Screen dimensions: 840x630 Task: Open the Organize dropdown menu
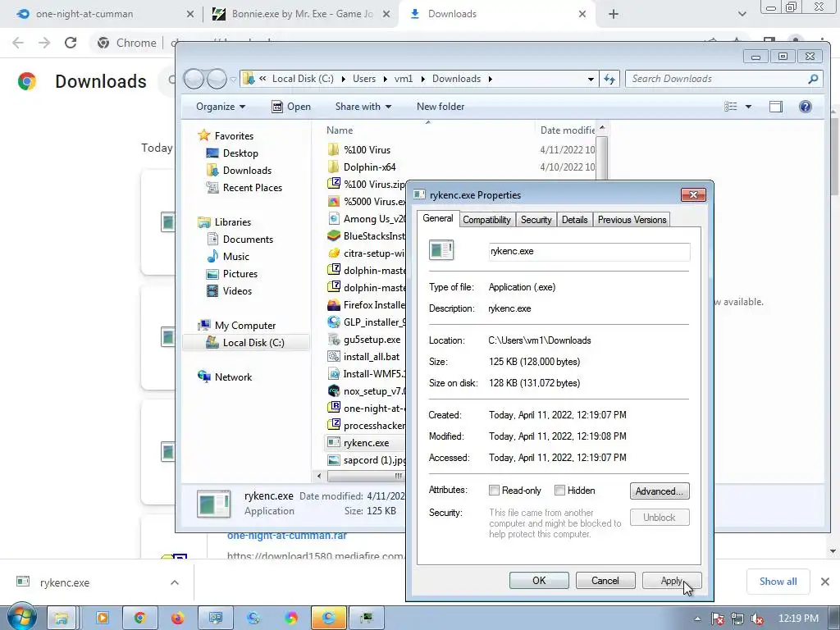pyautogui.click(x=220, y=107)
